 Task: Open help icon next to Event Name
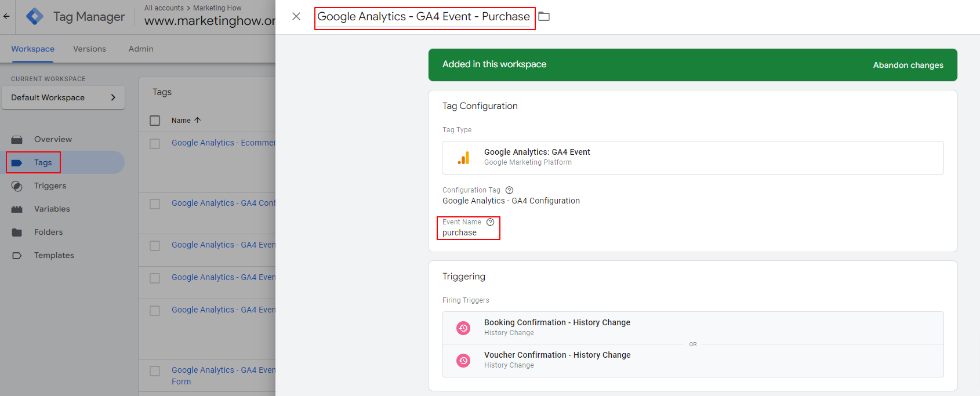click(491, 222)
